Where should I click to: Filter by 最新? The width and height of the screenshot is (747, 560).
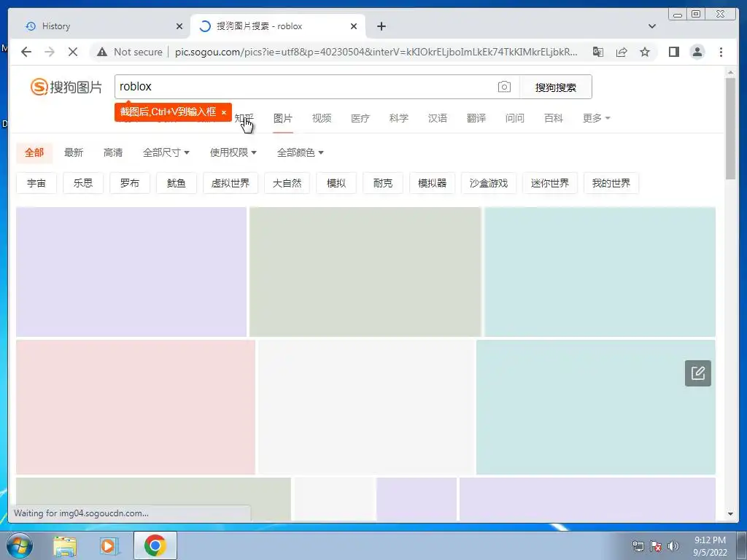(74, 152)
